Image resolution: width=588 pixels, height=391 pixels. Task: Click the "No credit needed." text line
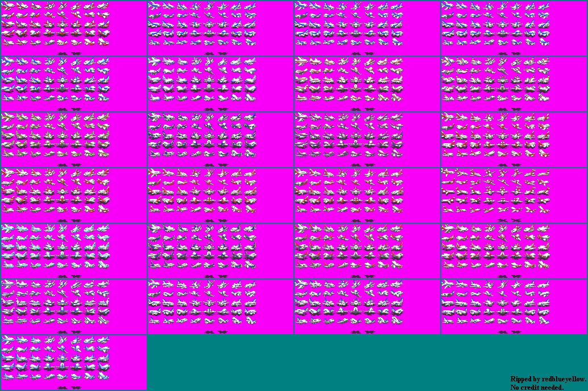[x=537, y=387]
